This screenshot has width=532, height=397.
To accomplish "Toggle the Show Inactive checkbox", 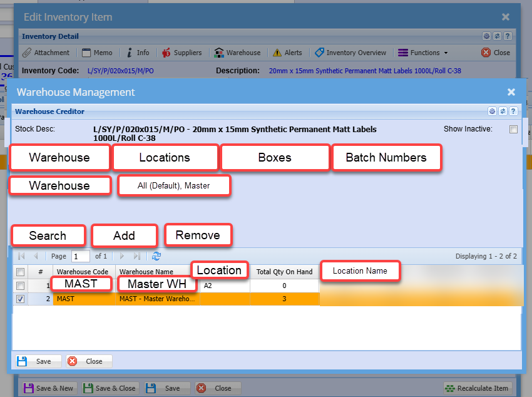I will [513, 129].
